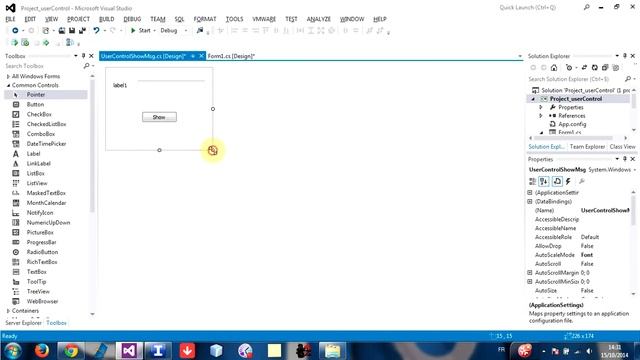Click the Show All Files icon
Screen dimensions: 640x360
[x=616, y=68]
